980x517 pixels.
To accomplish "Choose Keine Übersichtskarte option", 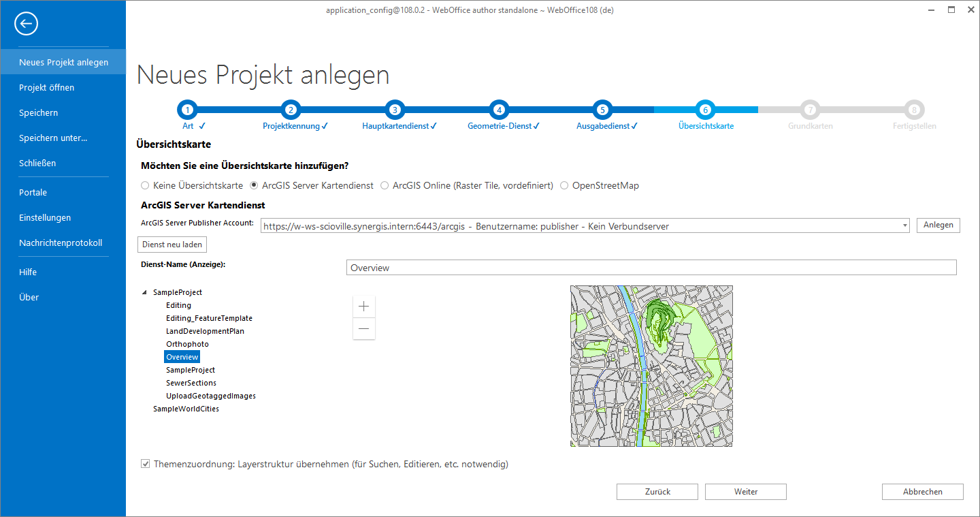I will [144, 185].
